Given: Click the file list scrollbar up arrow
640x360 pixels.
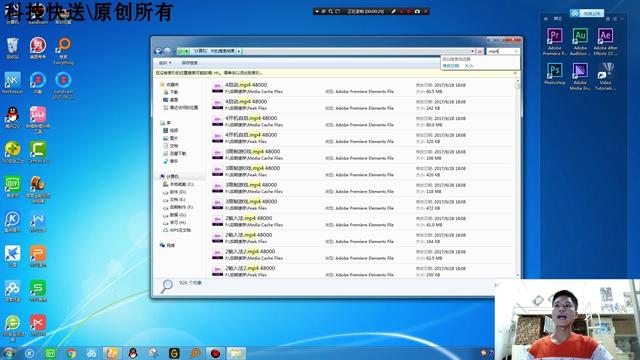Looking at the screenshot, I should [518, 81].
